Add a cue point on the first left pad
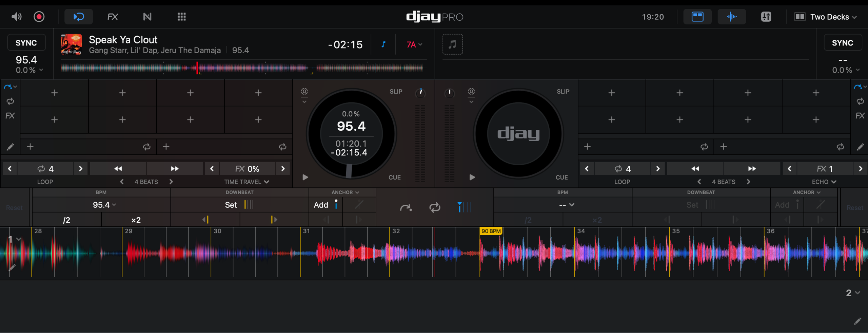The width and height of the screenshot is (868, 333). click(x=54, y=93)
